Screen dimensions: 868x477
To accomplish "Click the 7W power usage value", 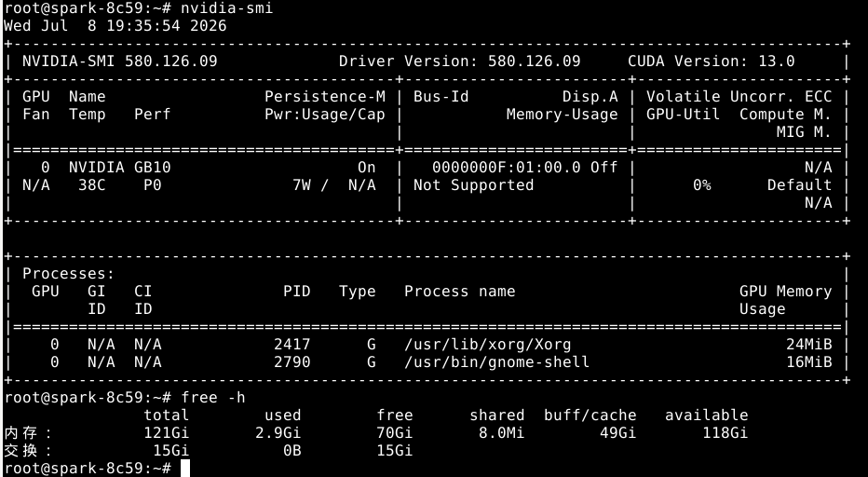I will 301,185.
